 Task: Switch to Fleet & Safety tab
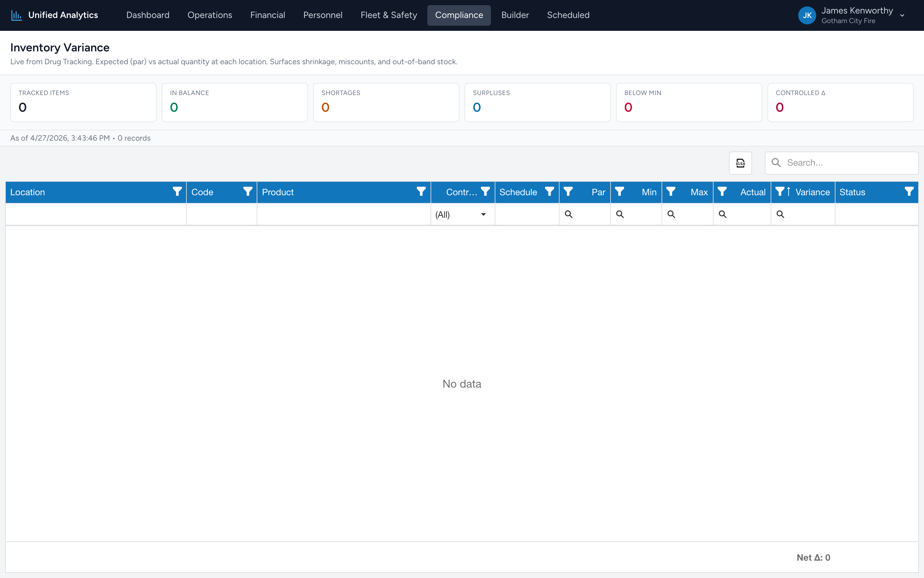389,15
